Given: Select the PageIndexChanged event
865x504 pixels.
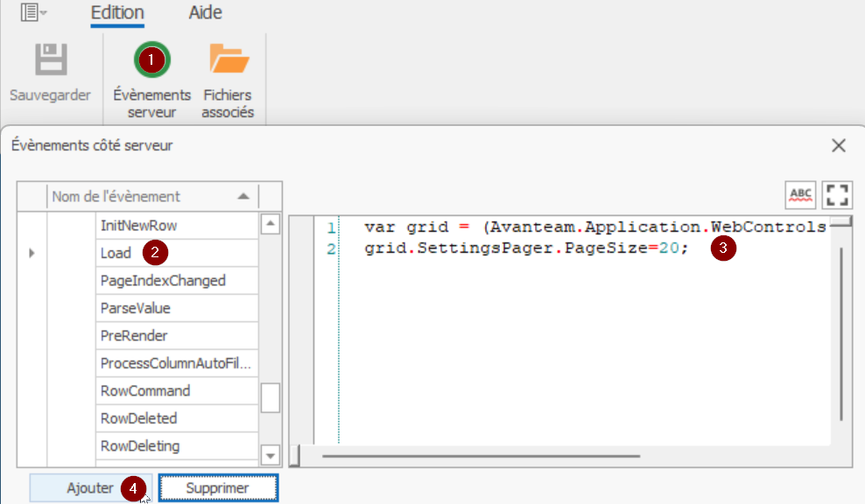Looking at the screenshot, I should 163,281.
